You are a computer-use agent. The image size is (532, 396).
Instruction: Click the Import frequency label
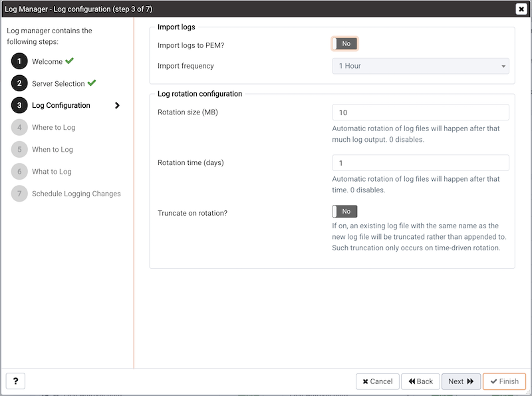[186, 66]
